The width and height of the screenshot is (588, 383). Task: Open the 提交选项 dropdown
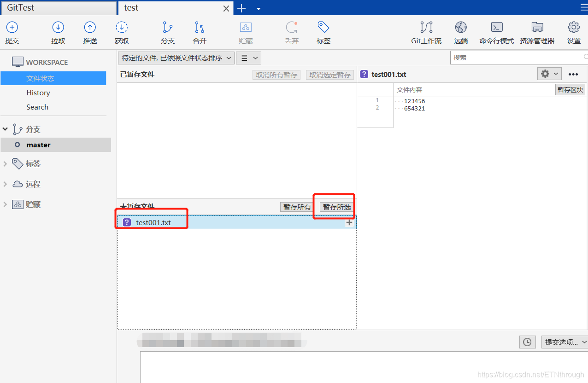pyautogui.click(x=565, y=342)
